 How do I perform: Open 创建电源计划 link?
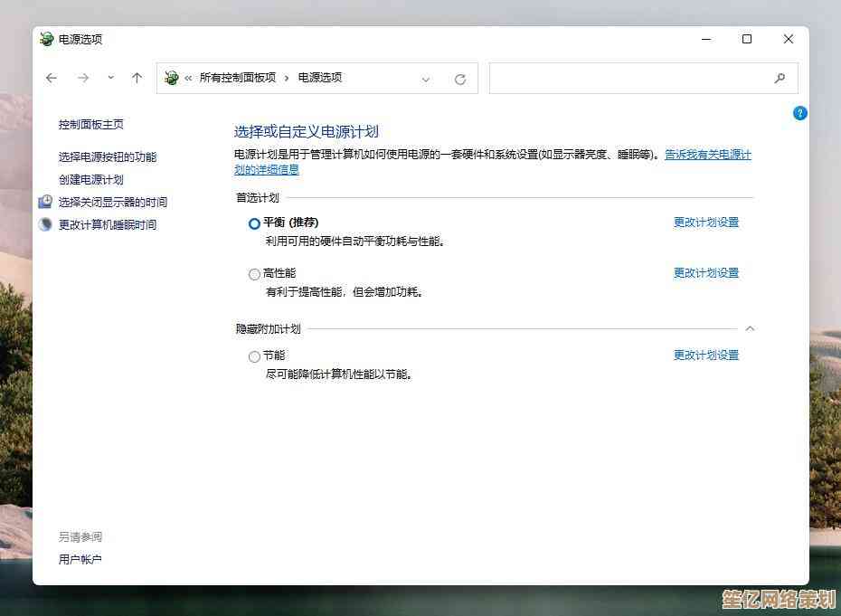pos(91,180)
